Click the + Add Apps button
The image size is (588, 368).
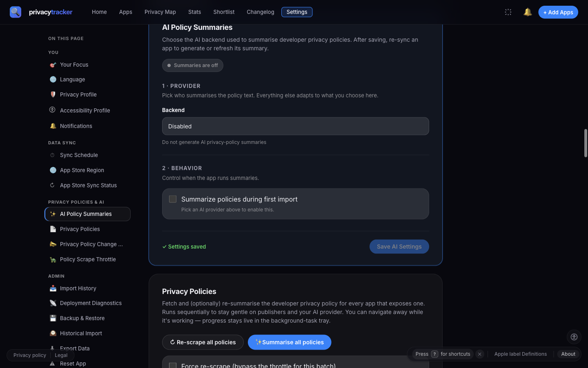558,12
